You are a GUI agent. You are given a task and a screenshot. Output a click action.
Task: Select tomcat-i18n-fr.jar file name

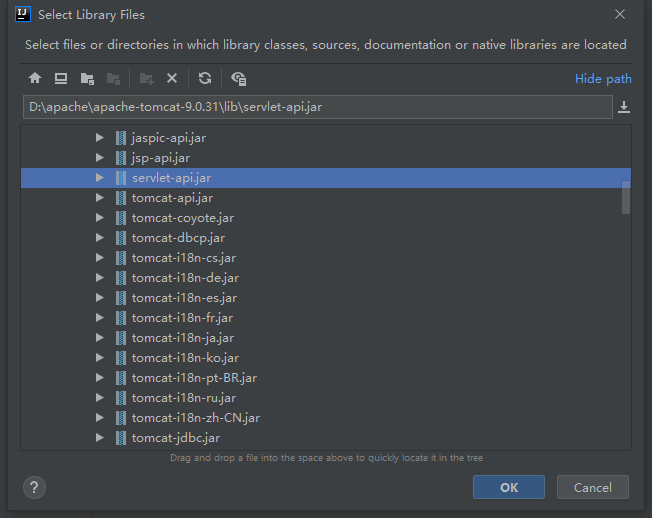(183, 317)
